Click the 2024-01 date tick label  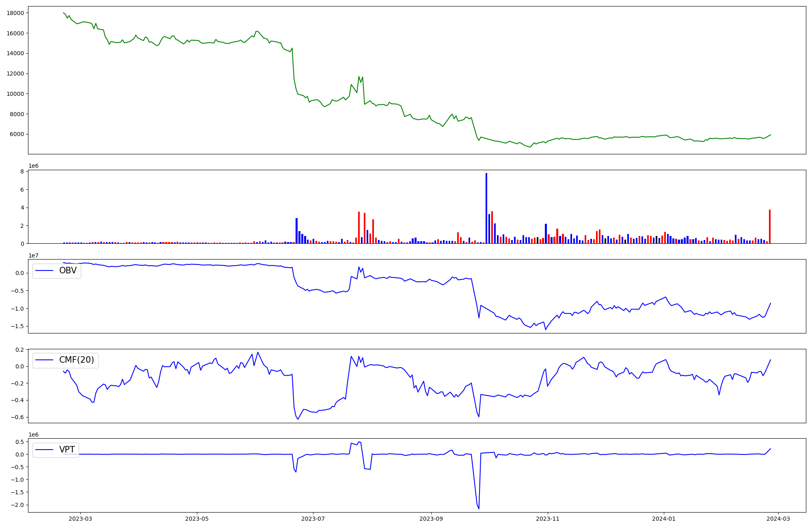click(664, 519)
